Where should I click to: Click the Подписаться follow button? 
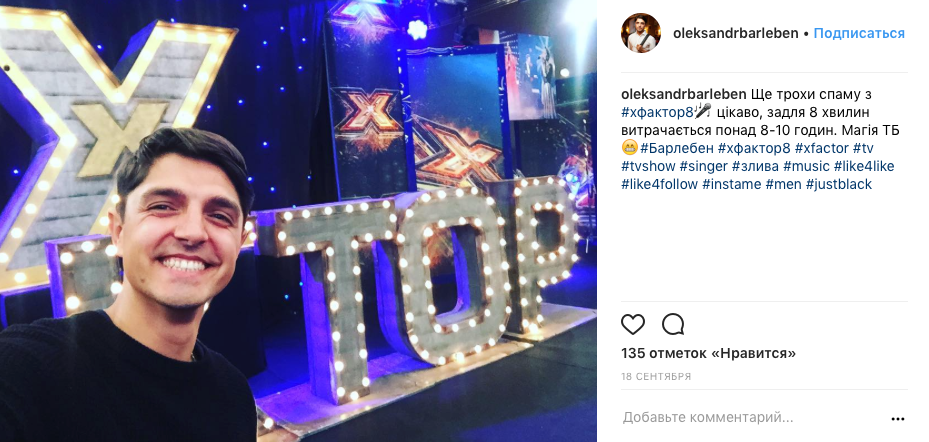coord(859,33)
